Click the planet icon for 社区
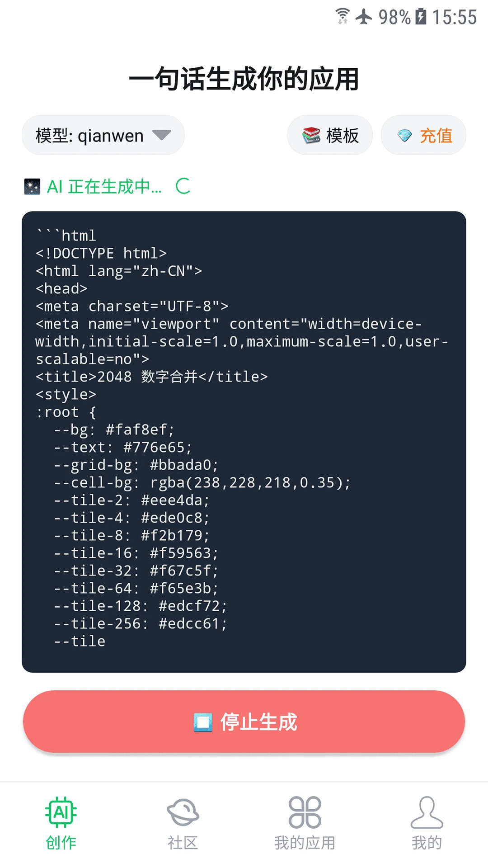 tap(183, 812)
